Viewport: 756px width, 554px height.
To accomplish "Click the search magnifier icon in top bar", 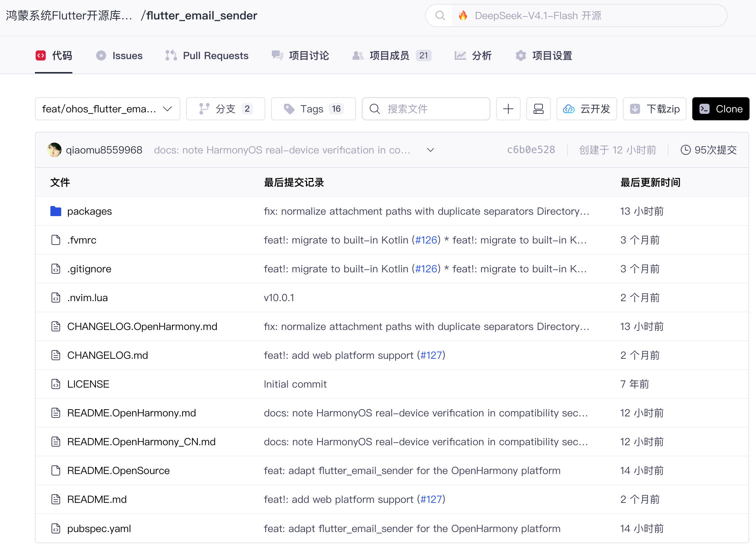I will point(440,15).
